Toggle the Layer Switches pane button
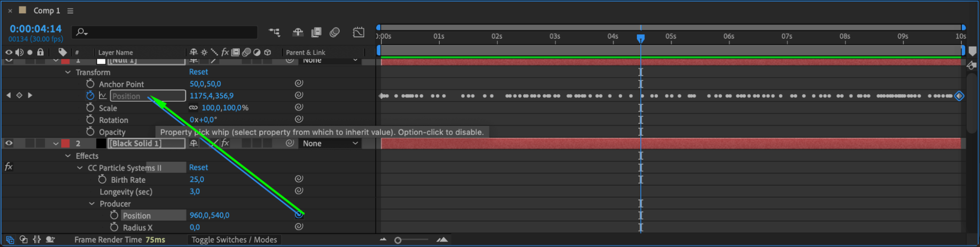Viewport: 980px width, 247px height. pos(10,240)
